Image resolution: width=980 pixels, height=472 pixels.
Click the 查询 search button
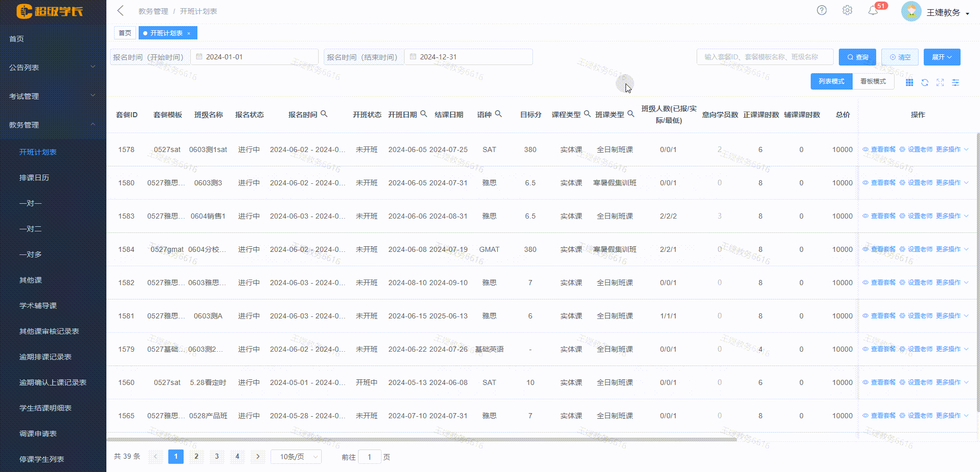click(857, 57)
